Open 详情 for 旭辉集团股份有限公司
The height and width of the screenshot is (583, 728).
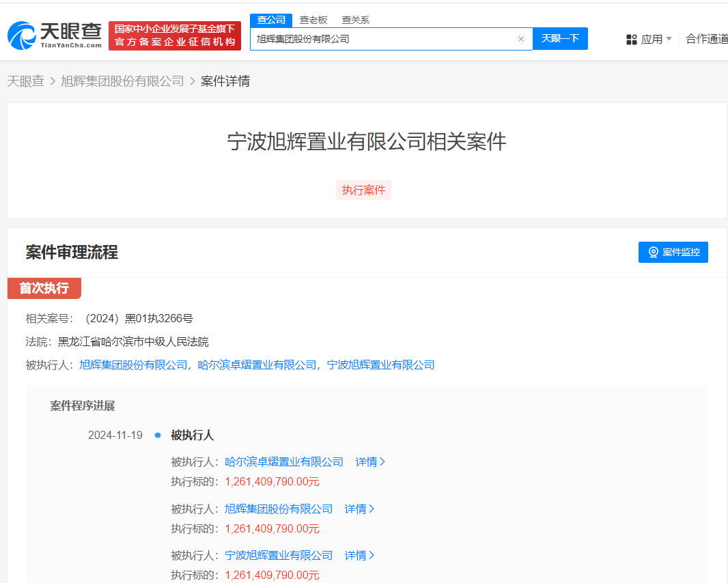point(359,509)
